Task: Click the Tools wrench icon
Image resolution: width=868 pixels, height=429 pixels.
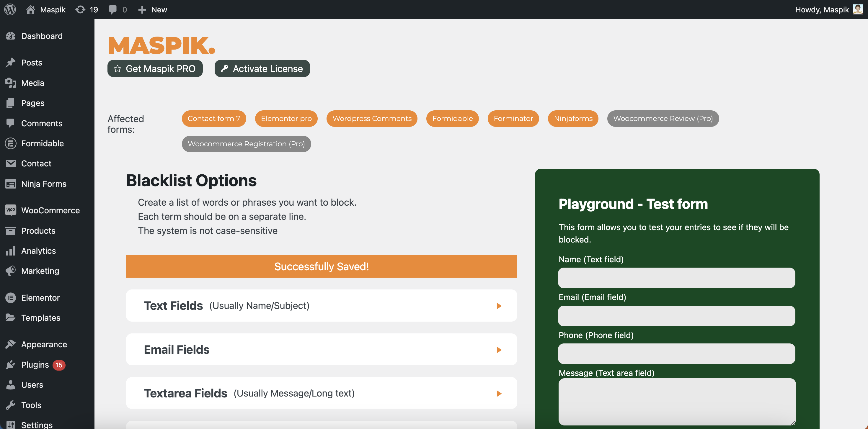Action: click(x=11, y=405)
